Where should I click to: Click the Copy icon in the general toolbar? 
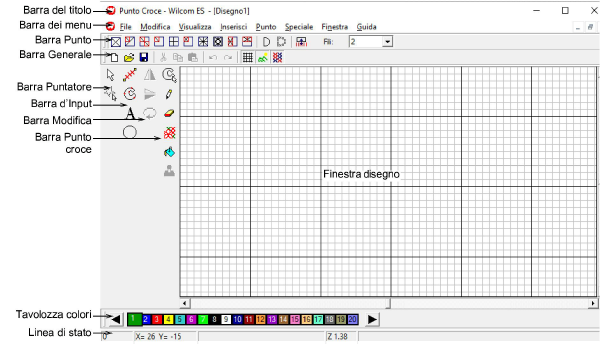(x=178, y=57)
